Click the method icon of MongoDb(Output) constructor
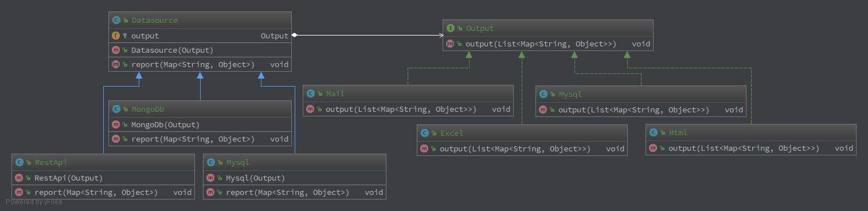This screenshot has height=211, width=868. pyautogui.click(x=116, y=124)
